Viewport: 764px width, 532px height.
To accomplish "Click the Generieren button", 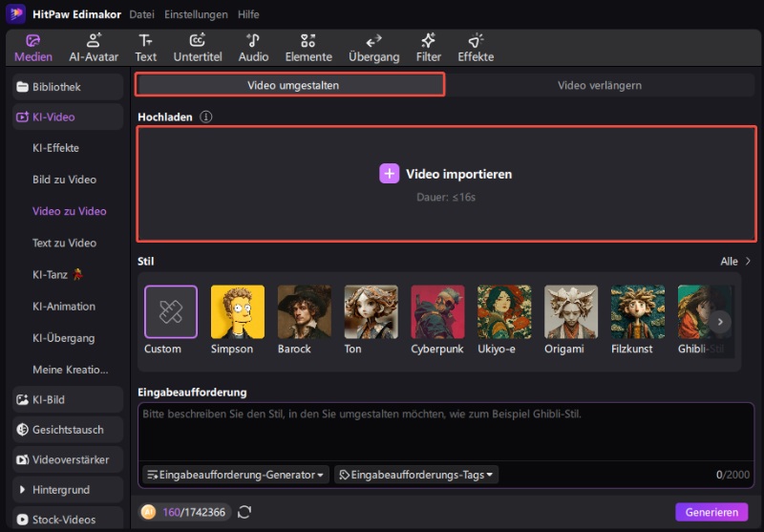I will [x=711, y=512].
